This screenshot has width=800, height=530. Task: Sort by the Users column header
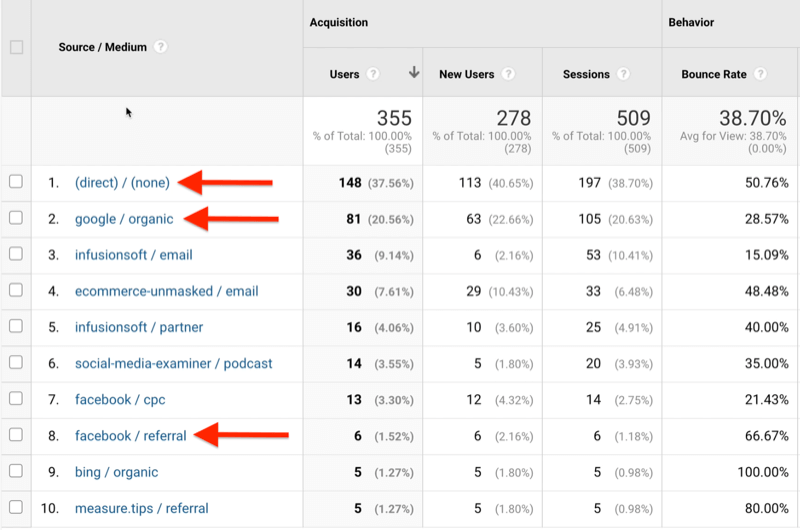[x=344, y=74]
